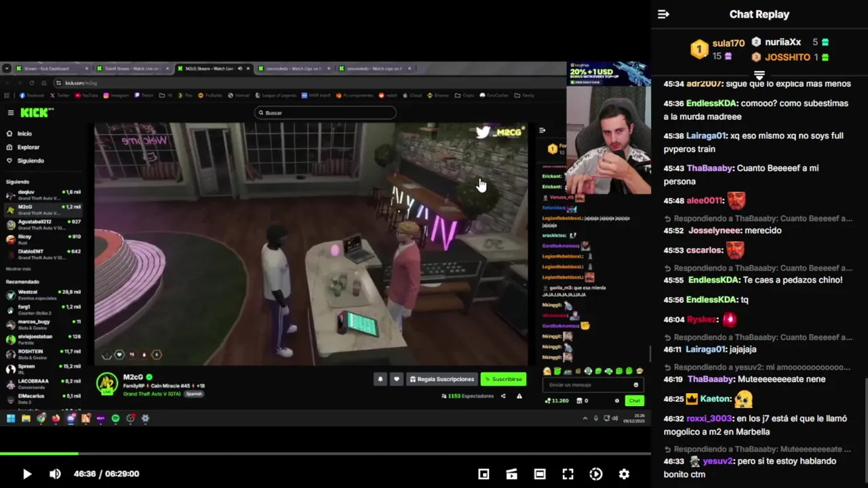
Task: Open DiabloEMT channel in sidebar
Action: (43, 254)
